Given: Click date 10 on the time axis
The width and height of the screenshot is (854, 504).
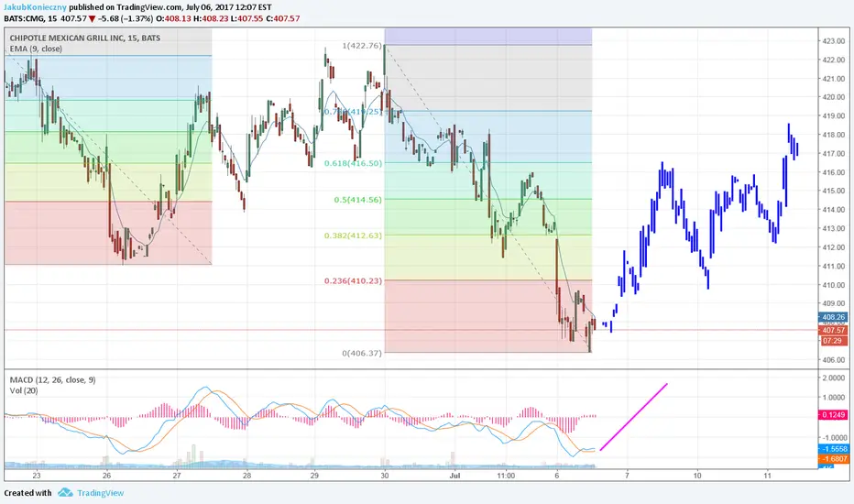Looking at the screenshot, I should pyautogui.click(x=697, y=476).
